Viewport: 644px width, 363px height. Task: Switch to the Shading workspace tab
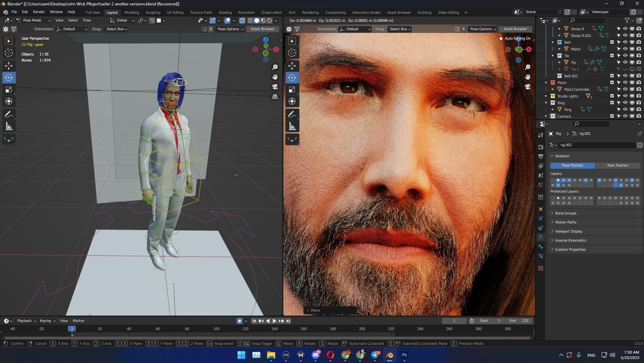click(225, 12)
